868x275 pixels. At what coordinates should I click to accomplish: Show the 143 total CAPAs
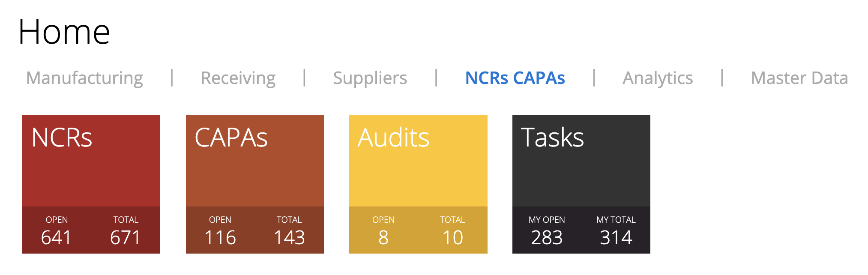point(289,237)
